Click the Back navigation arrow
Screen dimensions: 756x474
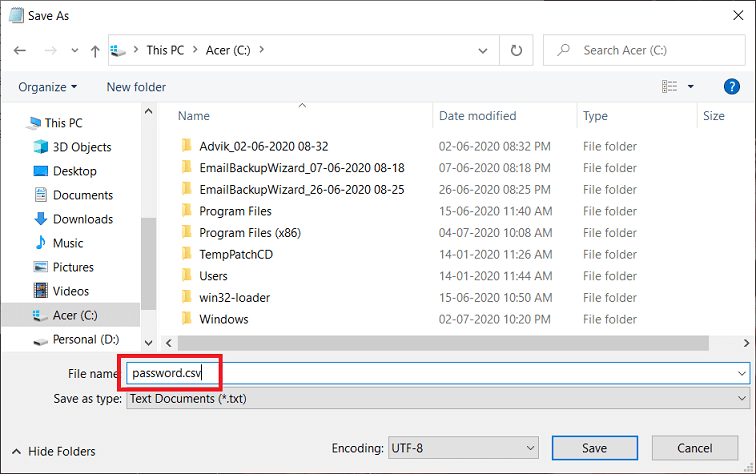click(20, 50)
